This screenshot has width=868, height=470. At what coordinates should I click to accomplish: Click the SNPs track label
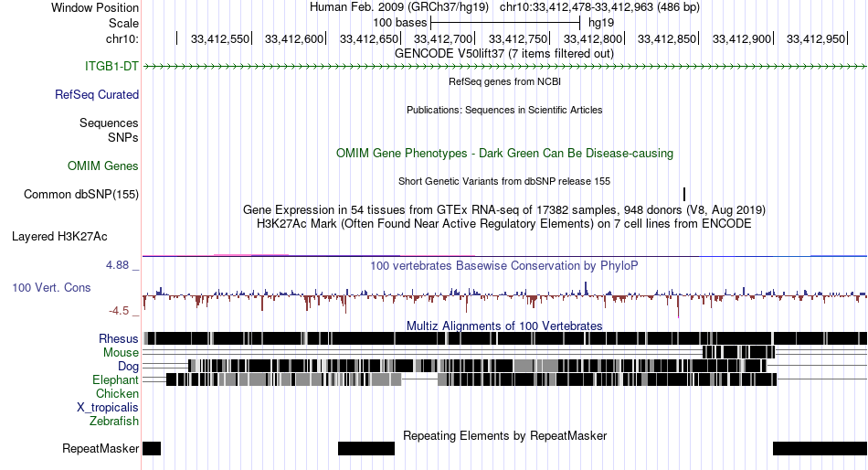click(x=123, y=137)
